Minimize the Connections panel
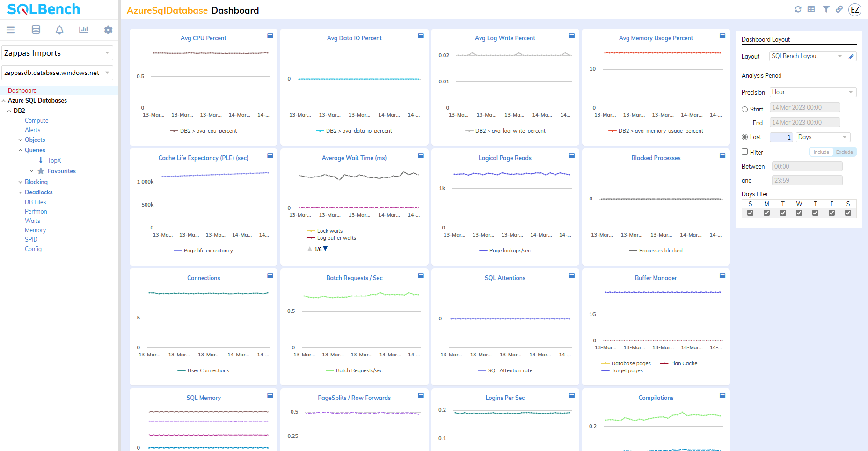 tap(270, 276)
